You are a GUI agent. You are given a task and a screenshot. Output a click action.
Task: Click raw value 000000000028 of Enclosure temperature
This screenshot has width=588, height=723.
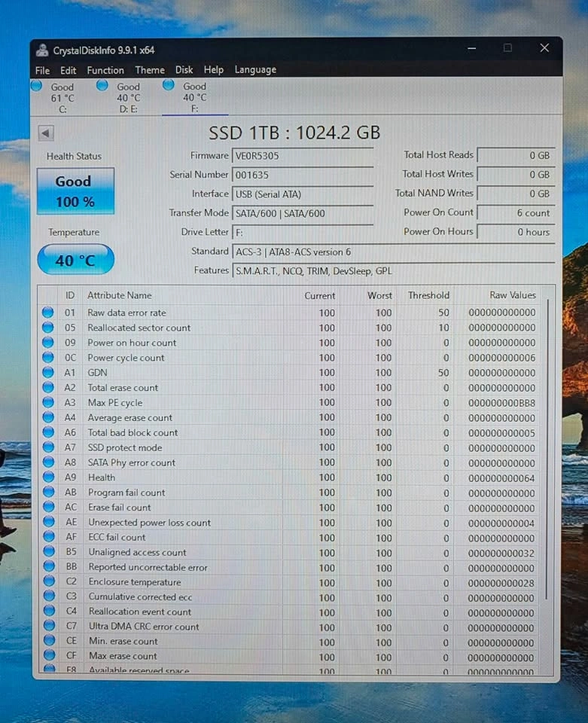click(x=501, y=583)
